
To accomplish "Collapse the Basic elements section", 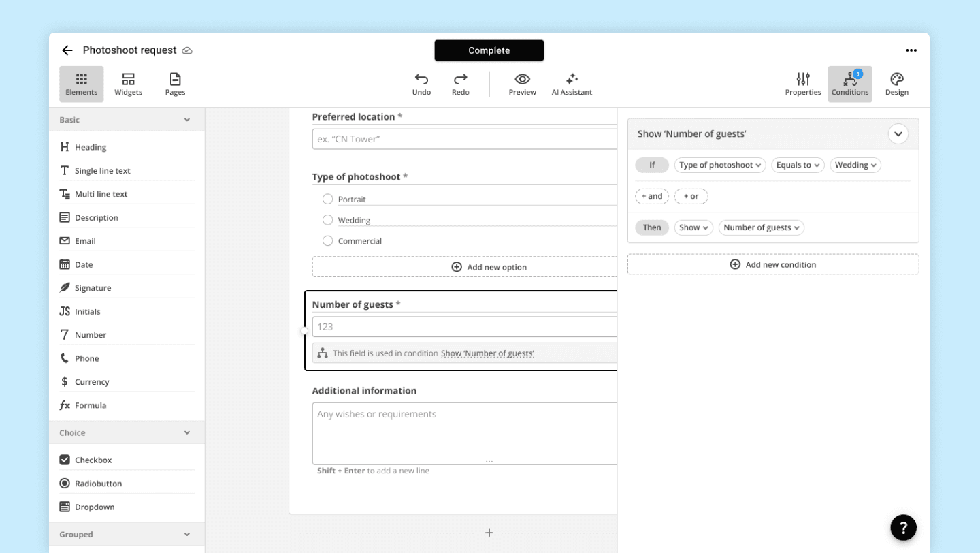I will 187,120.
